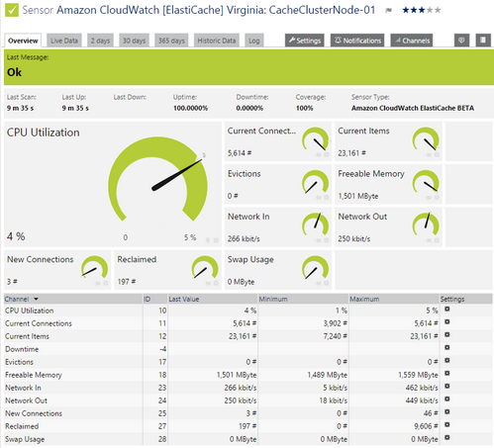The height and width of the screenshot is (448, 494).
Task: Click the Channels button
Action: pyautogui.click(x=412, y=41)
